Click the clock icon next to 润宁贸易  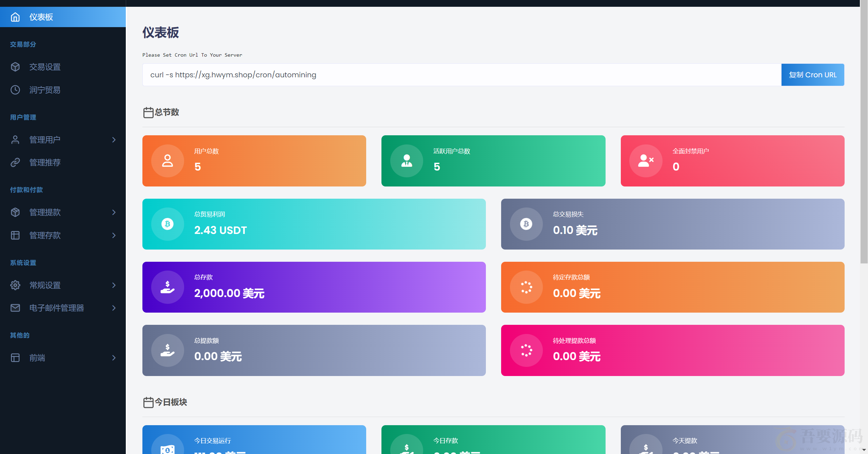[x=15, y=90]
